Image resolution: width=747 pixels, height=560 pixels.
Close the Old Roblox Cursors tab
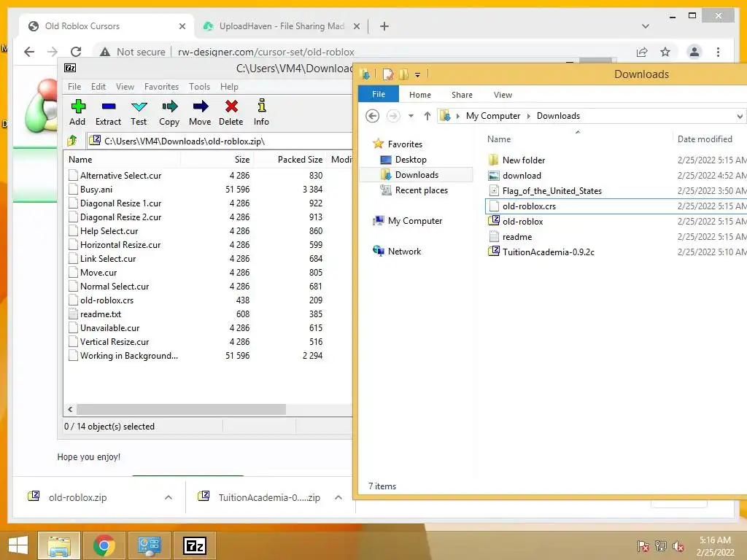tap(182, 26)
